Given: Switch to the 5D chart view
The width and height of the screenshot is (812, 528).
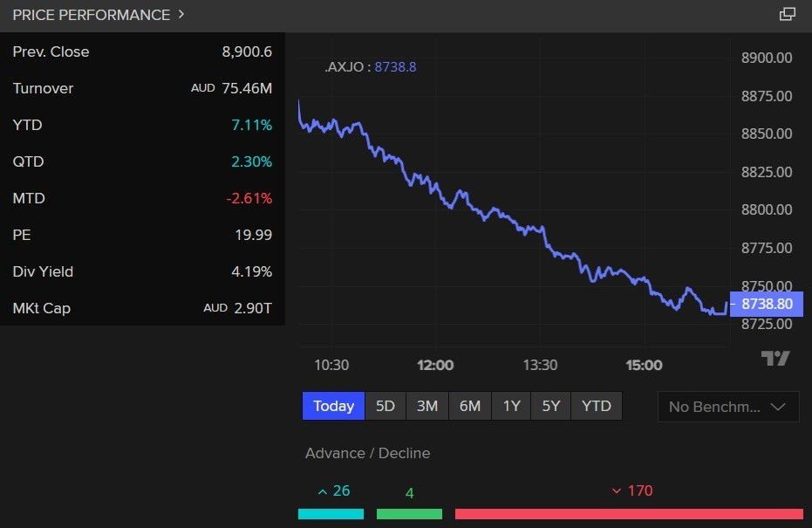Looking at the screenshot, I should click(385, 406).
